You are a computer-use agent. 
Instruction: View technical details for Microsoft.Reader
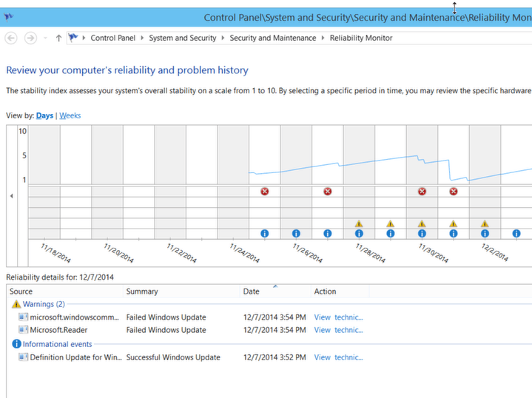click(338, 330)
